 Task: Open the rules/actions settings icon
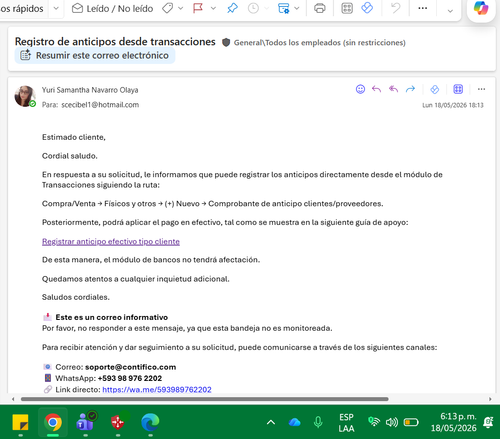pyautogui.click(x=284, y=8)
